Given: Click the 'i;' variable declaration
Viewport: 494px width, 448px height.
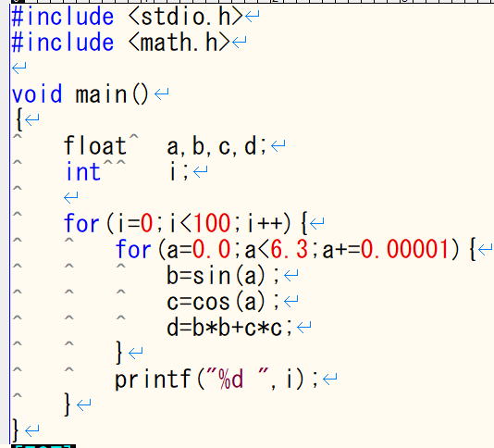Looking at the screenshot, I should pos(179,172).
